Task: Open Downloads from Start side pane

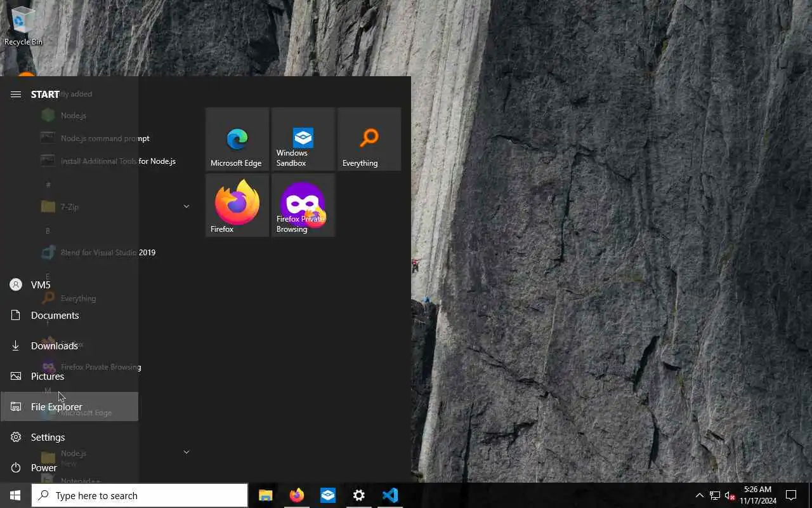Action: (69, 345)
